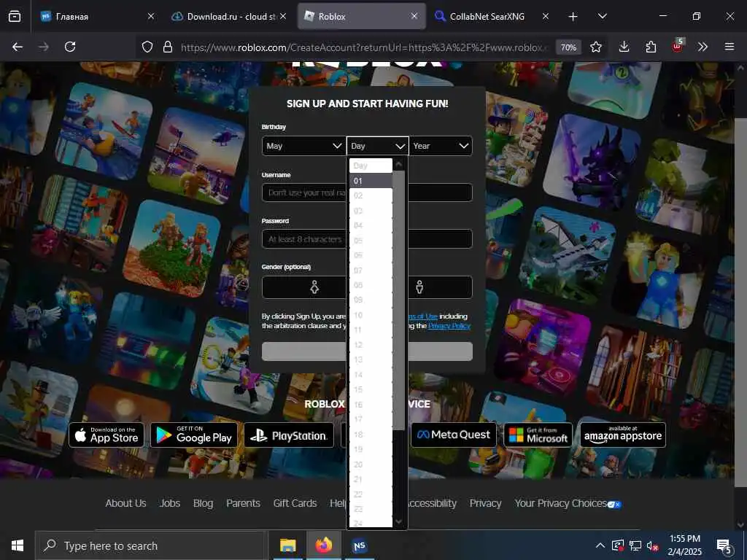Choose day 20 from list
The height and width of the screenshot is (560, 747).
point(371,464)
